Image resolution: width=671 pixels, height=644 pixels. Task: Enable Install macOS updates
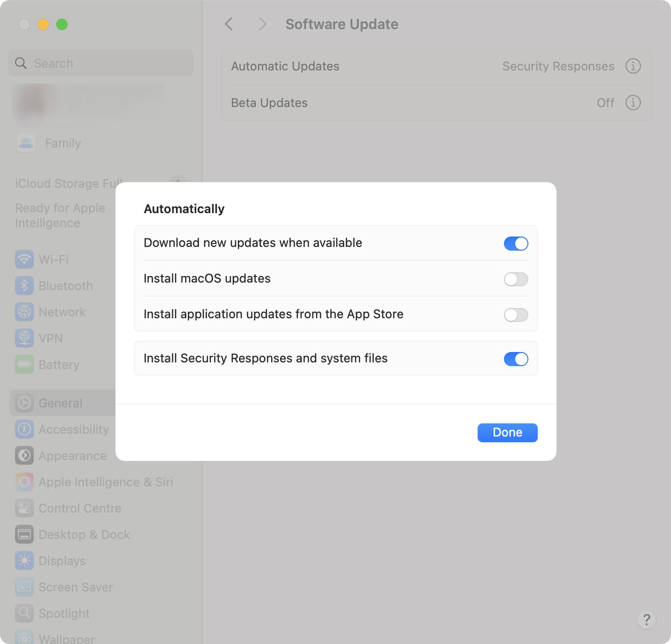(x=516, y=279)
